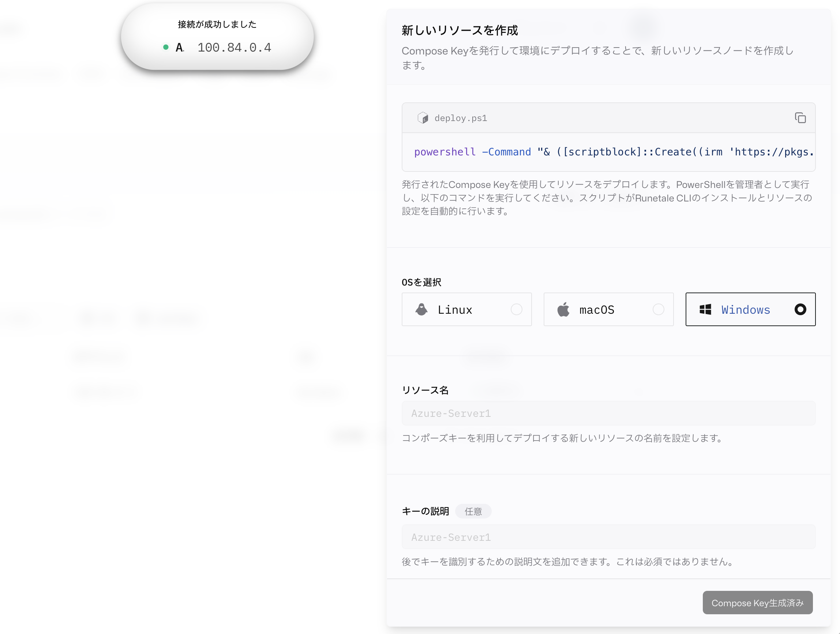This screenshot has width=840, height=634.
Task: Click the キーの説明 label
Action: pyautogui.click(x=425, y=512)
